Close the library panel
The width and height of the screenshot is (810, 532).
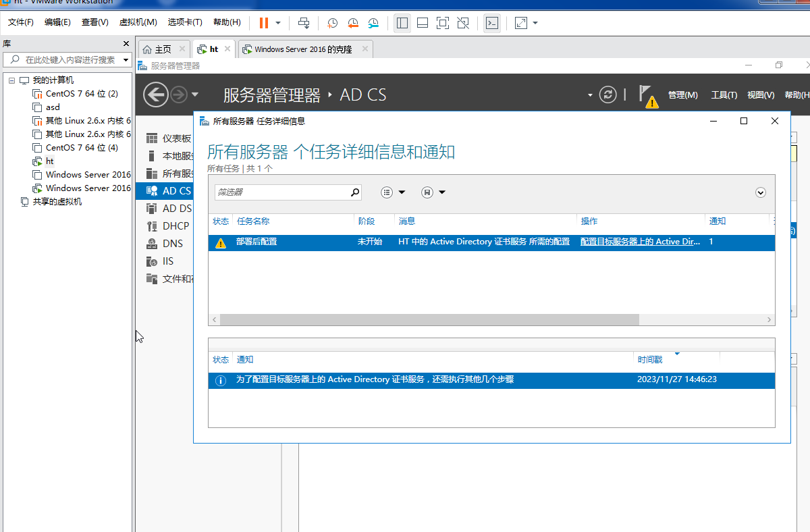[126, 44]
